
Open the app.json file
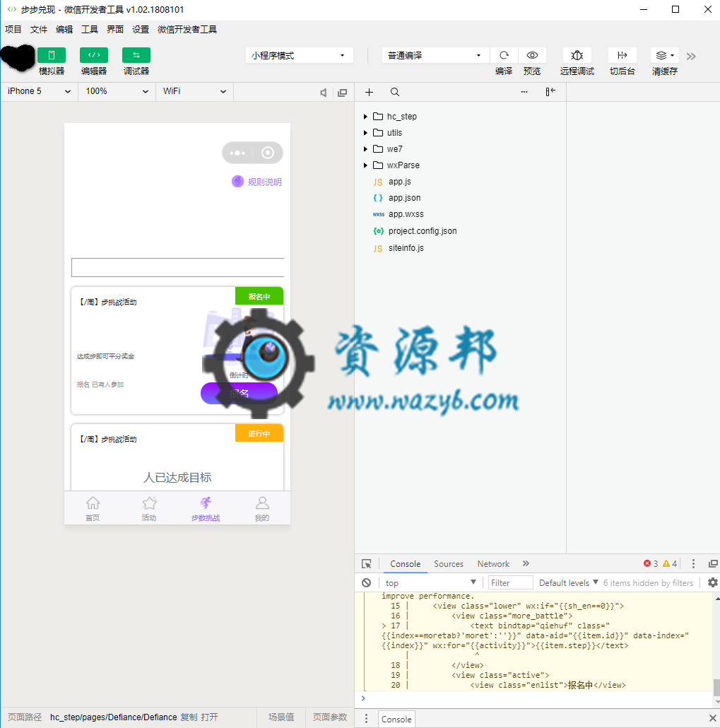(x=404, y=198)
